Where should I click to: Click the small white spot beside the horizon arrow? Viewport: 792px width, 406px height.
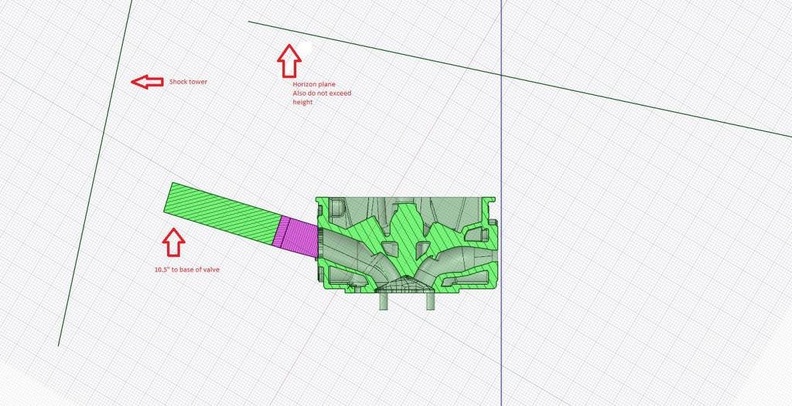310,47
